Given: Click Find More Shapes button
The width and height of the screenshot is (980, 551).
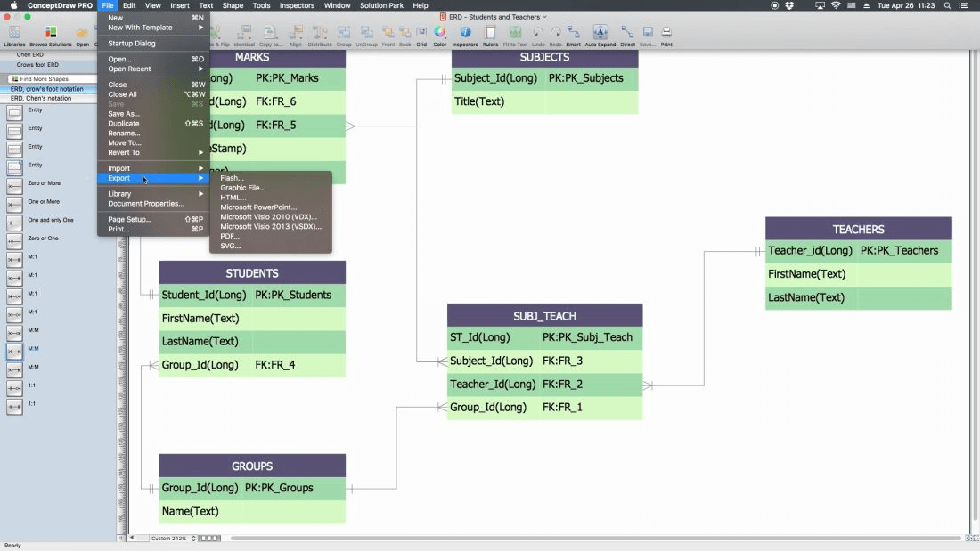Looking at the screenshot, I should pos(52,78).
